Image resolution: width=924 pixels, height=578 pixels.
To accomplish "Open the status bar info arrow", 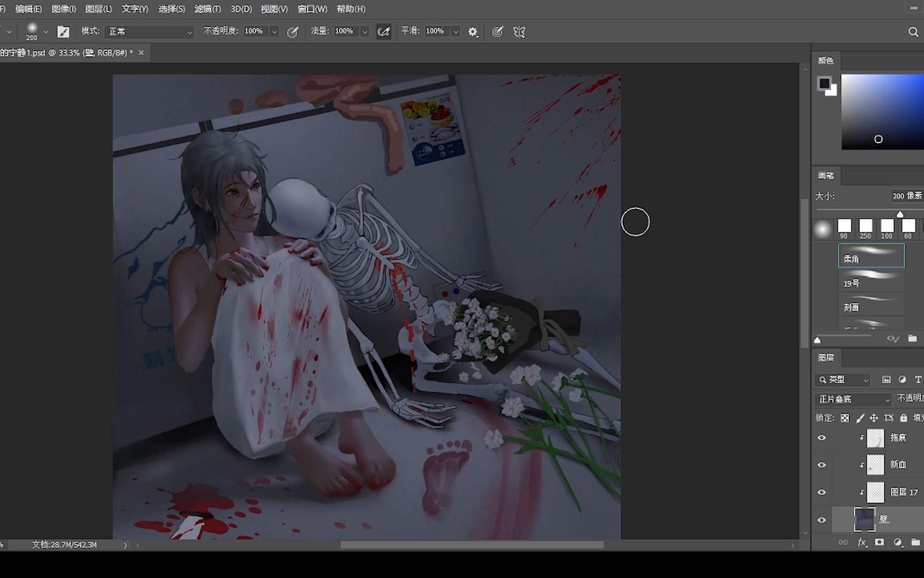I will pos(126,545).
